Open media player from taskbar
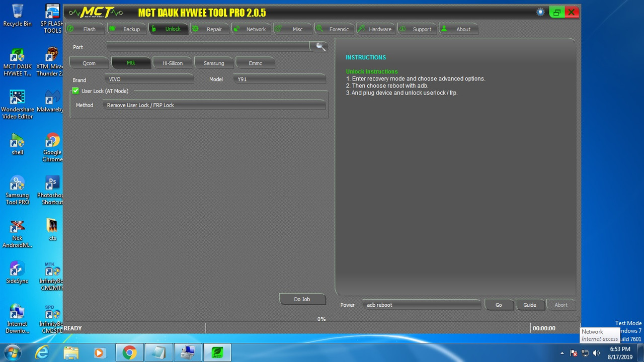Image resolution: width=644 pixels, height=362 pixels. pos(99,352)
